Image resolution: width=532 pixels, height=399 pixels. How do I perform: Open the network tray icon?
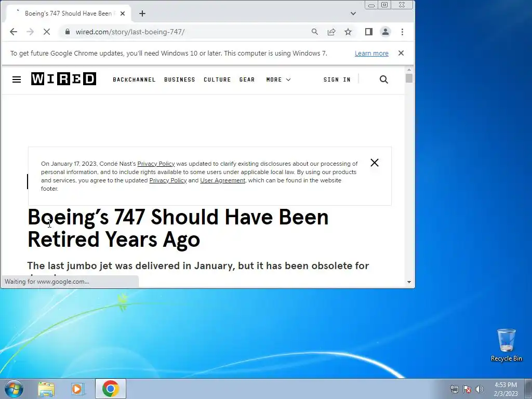tap(454, 389)
